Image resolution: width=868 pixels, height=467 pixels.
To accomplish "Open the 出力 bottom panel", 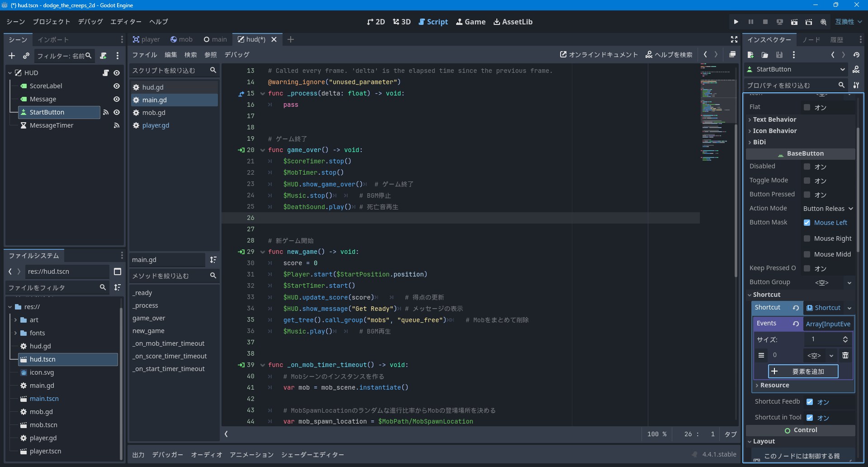I will pyautogui.click(x=138, y=455).
